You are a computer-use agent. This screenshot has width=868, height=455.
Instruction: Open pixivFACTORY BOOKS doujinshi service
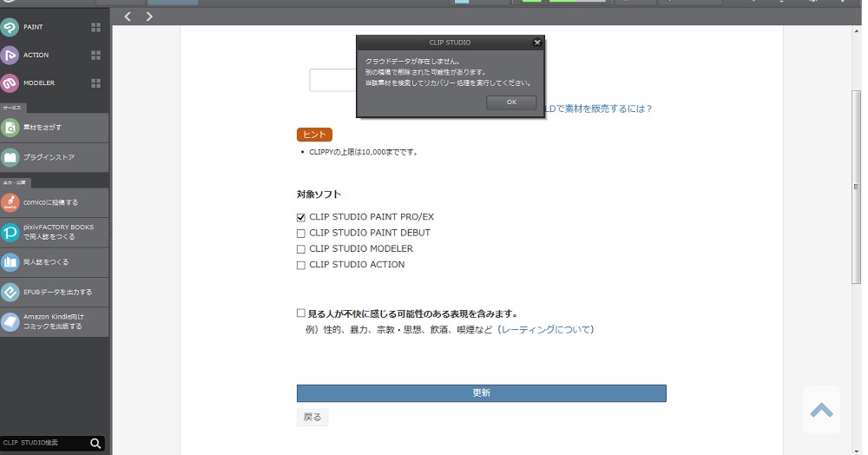click(54, 232)
